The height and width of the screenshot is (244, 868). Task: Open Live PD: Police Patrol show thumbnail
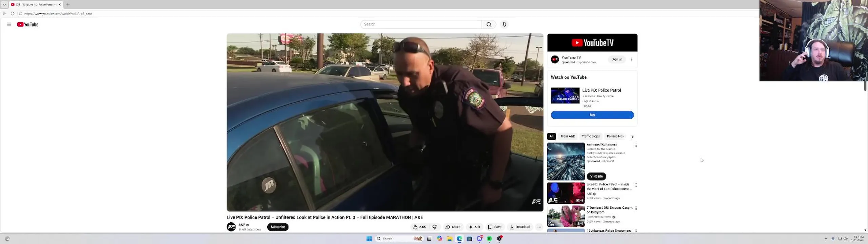(x=565, y=96)
